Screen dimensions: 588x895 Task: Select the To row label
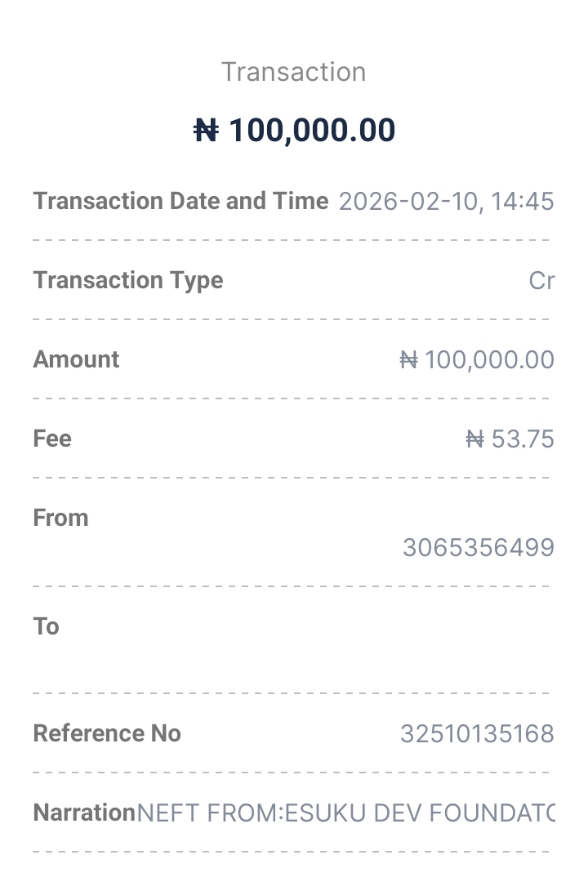(x=46, y=626)
